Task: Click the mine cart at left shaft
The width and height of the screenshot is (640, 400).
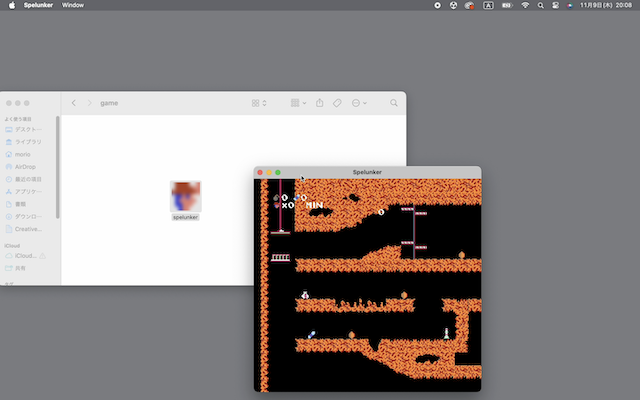Action: click(280, 258)
